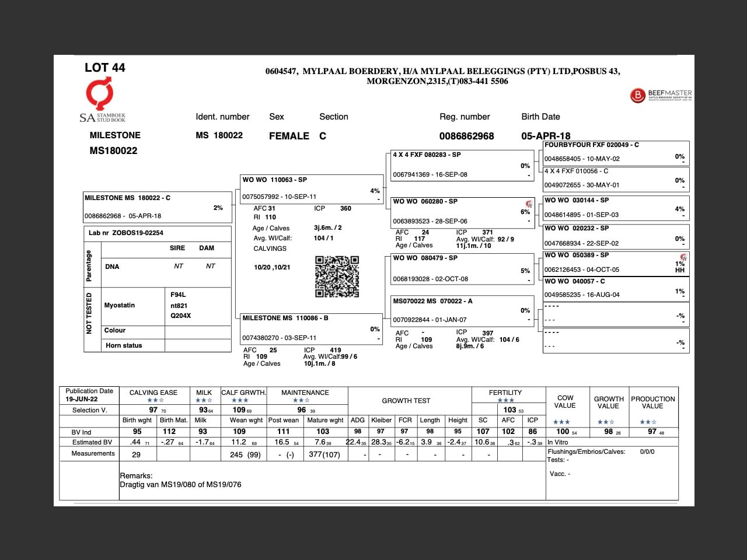Click the Remarks text about Dragtig van MS19/080

pyautogui.click(x=180, y=484)
